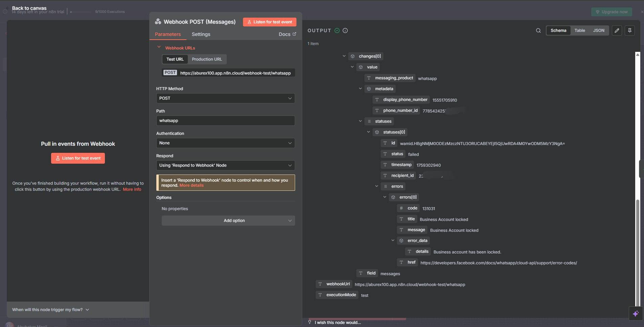Switch output view to JSON

(598, 30)
